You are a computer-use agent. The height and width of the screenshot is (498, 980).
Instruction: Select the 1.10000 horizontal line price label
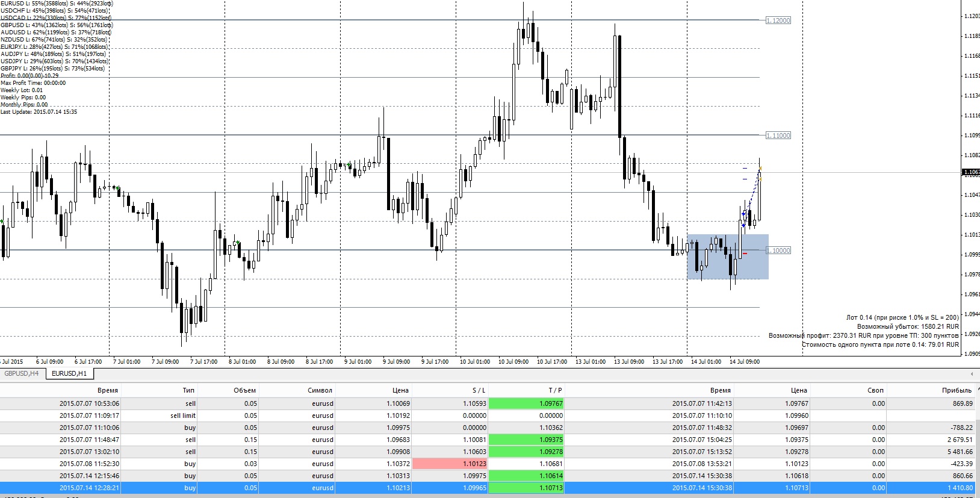(778, 251)
